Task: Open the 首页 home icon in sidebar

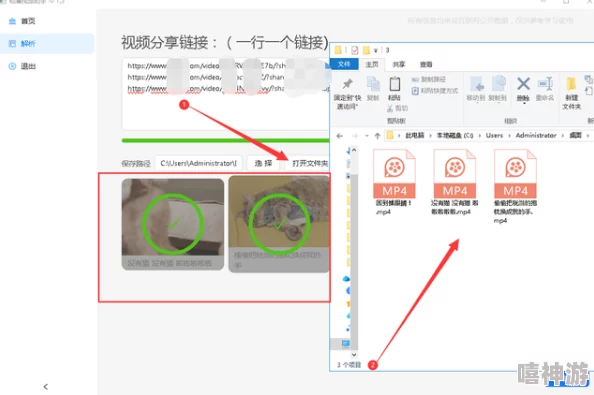Action: pyautogui.click(x=13, y=21)
